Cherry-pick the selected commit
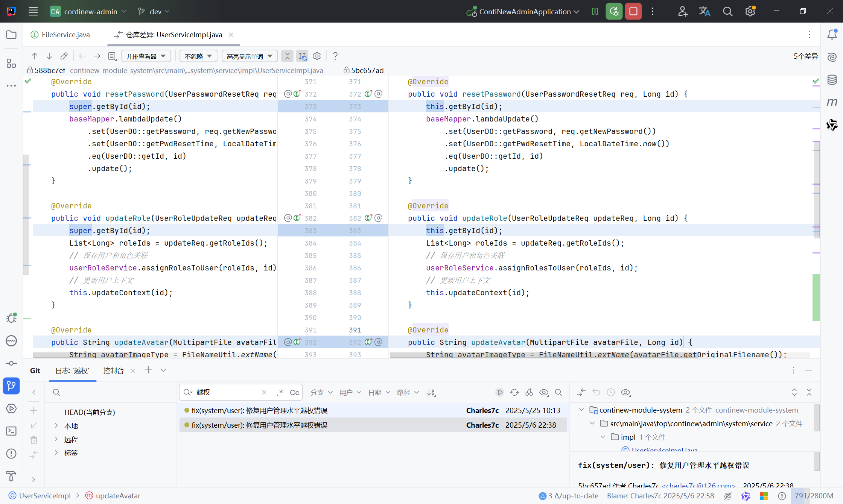This screenshot has height=504, width=843. point(529,393)
